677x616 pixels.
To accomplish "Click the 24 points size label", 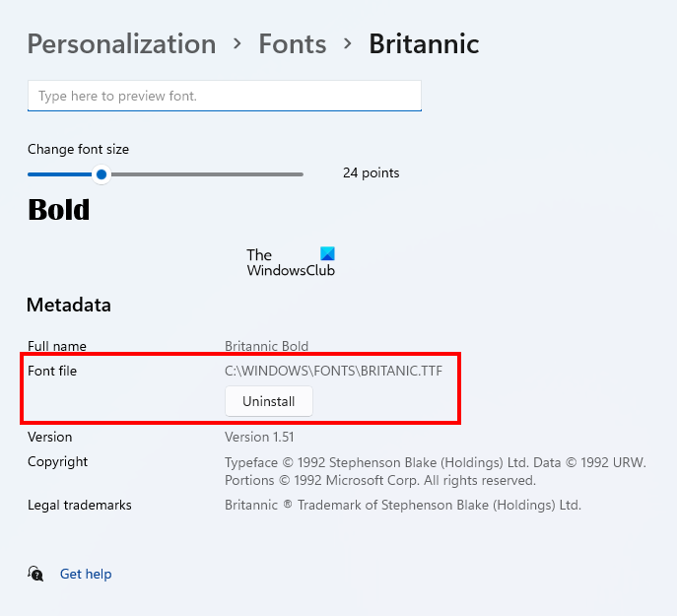I will point(371,173).
